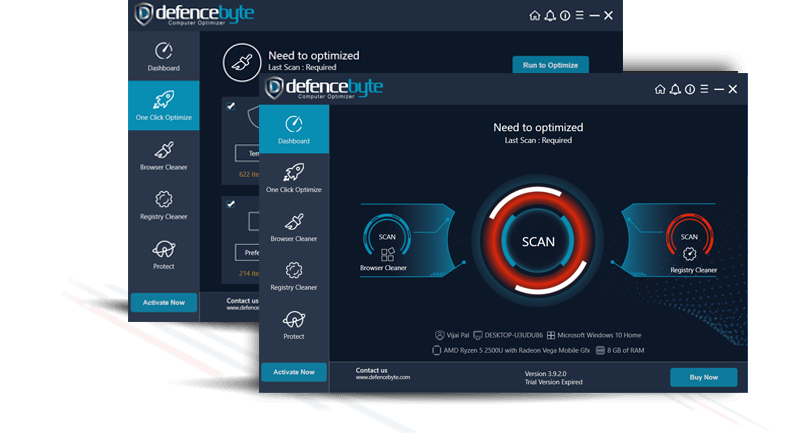Uncheck the first checkbox in back window
The image size is (800, 446).
(231, 106)
